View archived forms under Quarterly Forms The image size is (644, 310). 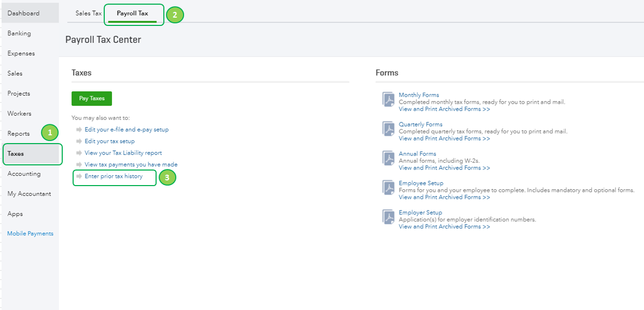tap(444, 138)
